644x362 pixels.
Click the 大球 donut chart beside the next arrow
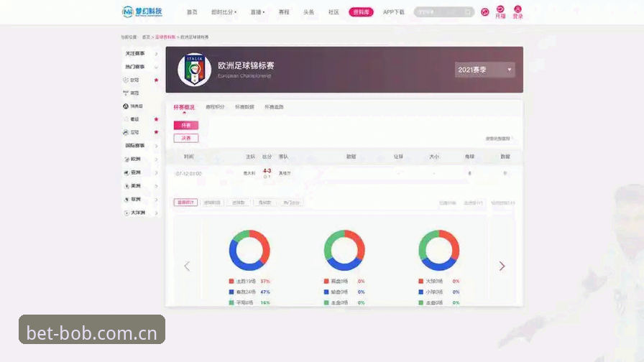(438, 250)
